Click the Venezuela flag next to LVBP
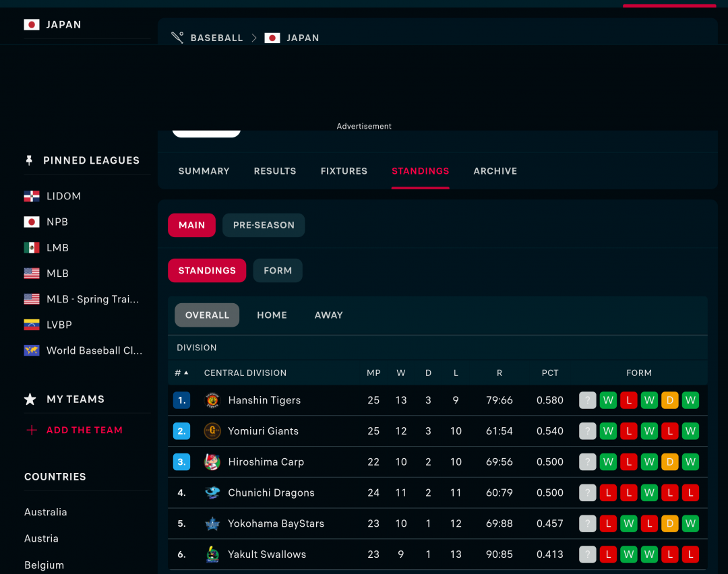 pos(32,325)
